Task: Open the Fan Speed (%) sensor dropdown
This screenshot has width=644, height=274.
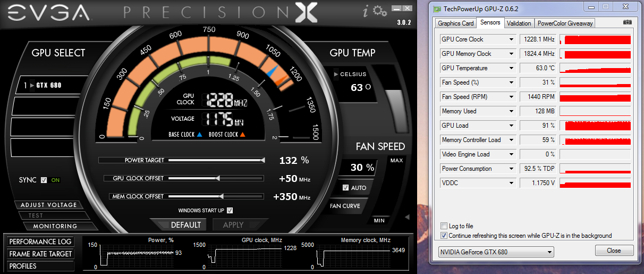Action: [x=511, y=82]
